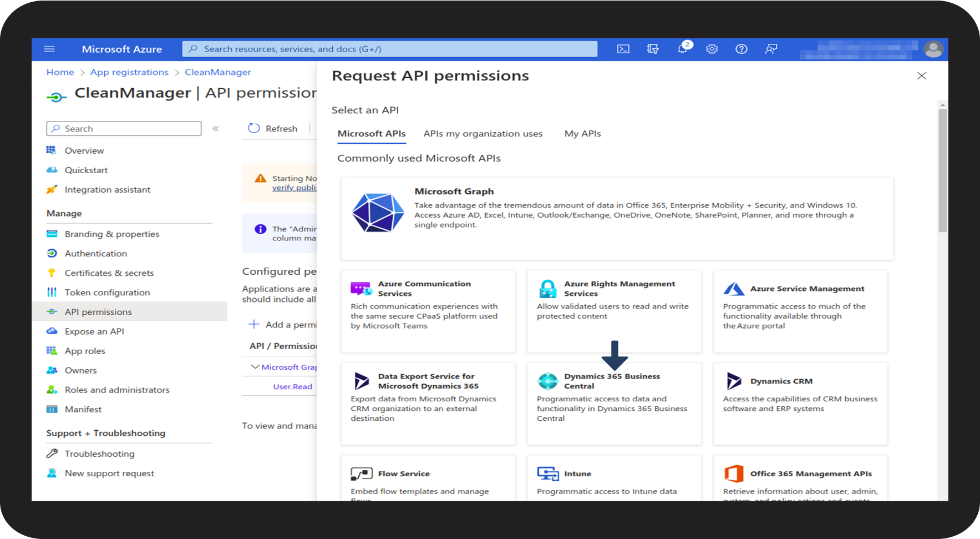
Task: Open Certificates & secrets in sidebar
Action: 109,273
